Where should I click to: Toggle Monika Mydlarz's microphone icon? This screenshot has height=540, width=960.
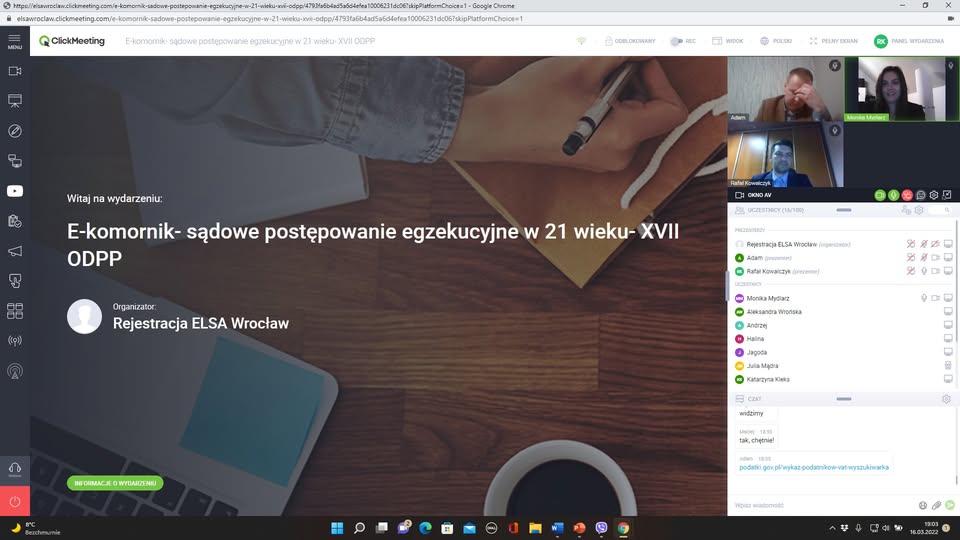click(924, 298)
